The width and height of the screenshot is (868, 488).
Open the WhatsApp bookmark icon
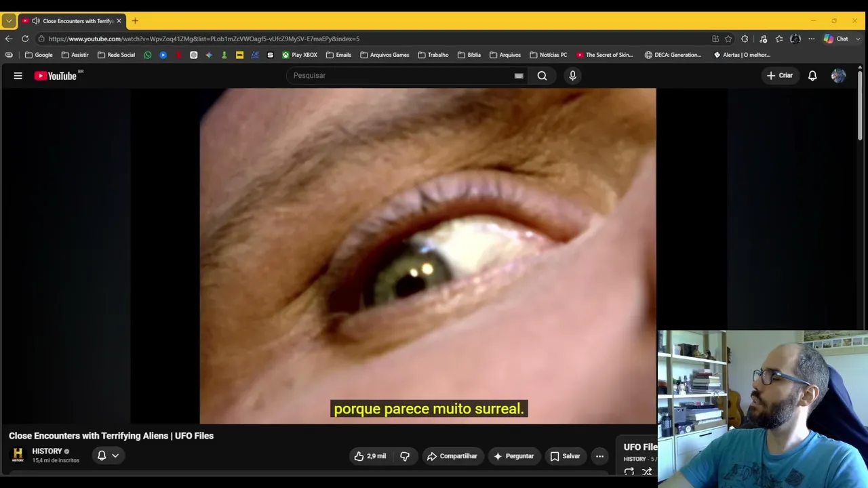[x=148, y=55]
